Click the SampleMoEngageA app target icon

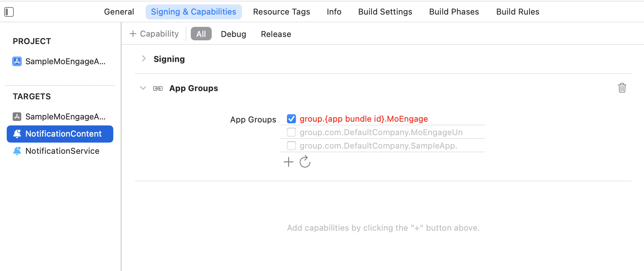[x=17, y=116]
